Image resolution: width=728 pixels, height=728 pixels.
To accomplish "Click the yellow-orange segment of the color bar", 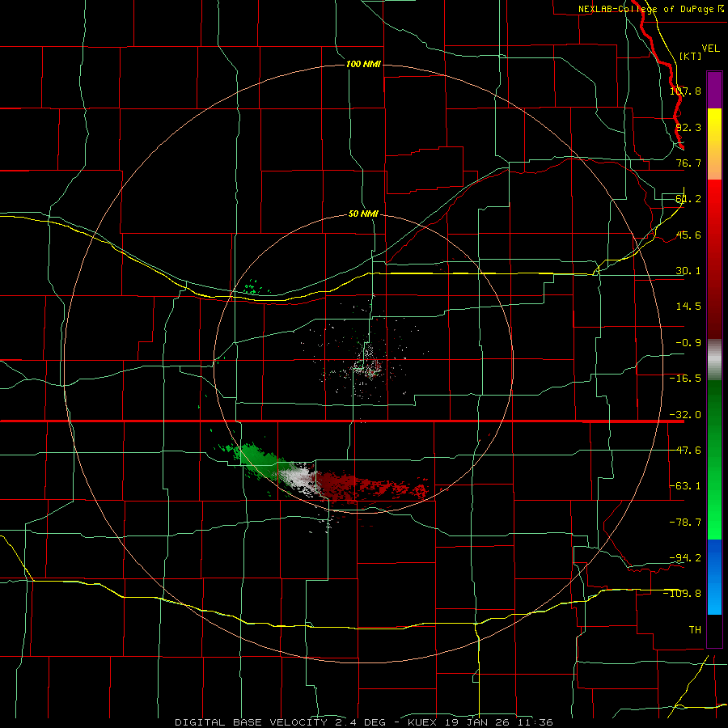I will tap(714, 144).
